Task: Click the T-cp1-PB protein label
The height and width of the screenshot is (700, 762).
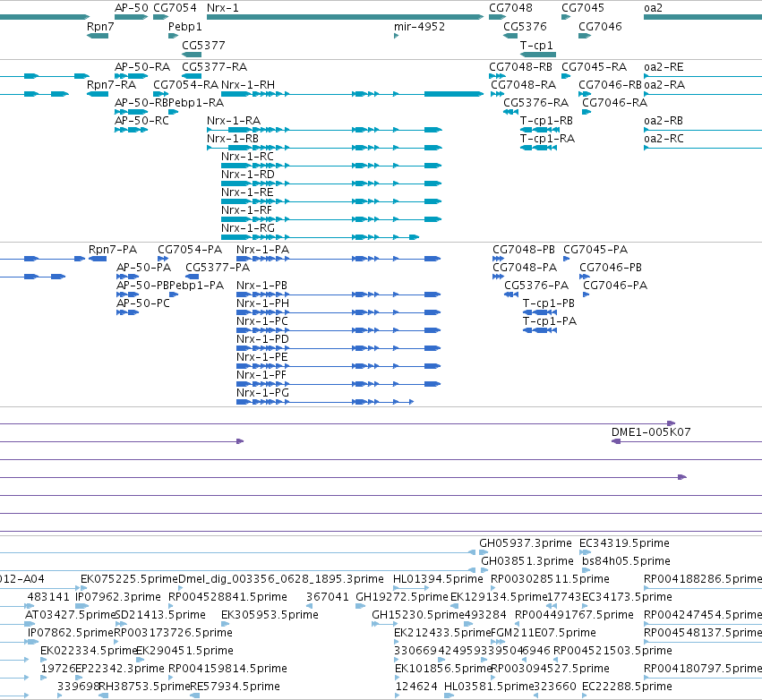Action: click(x=548, y=303)
